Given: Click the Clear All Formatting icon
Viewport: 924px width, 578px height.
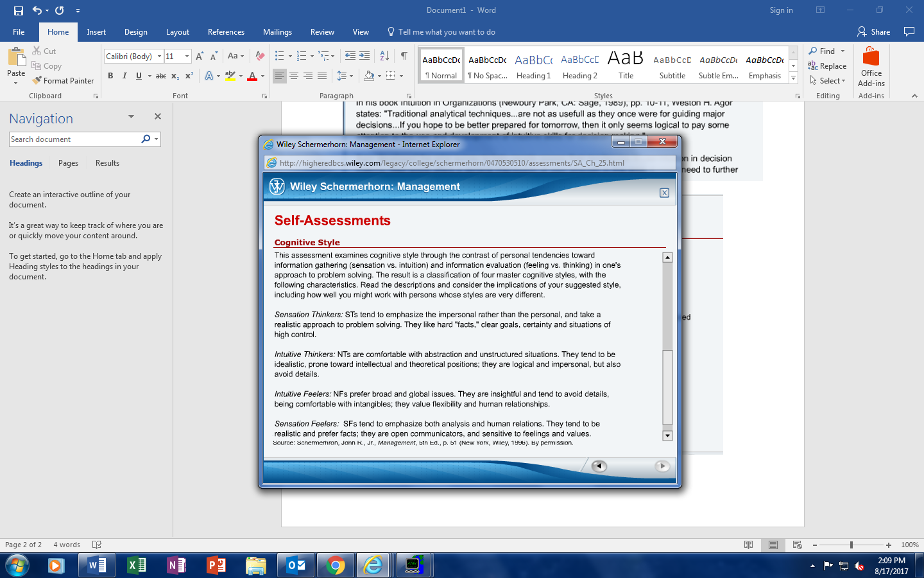Looking at the screenshot, I should [x=260, y=57].
